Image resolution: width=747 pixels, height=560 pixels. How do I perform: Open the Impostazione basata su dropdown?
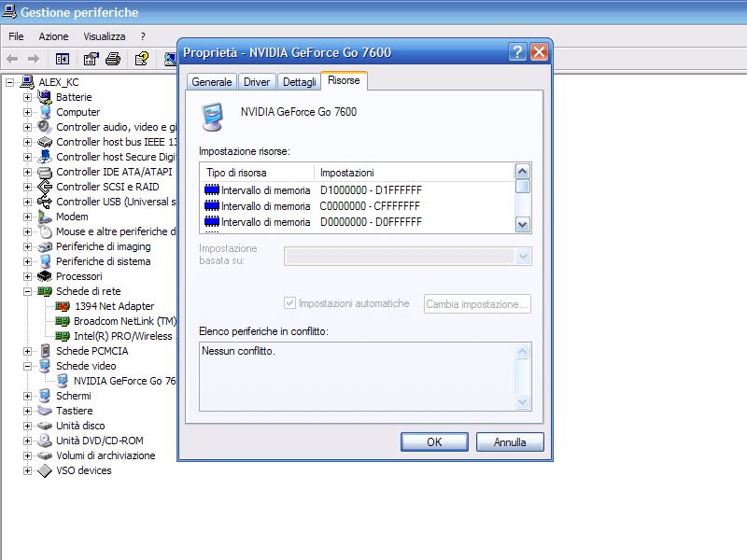point(523,257)
